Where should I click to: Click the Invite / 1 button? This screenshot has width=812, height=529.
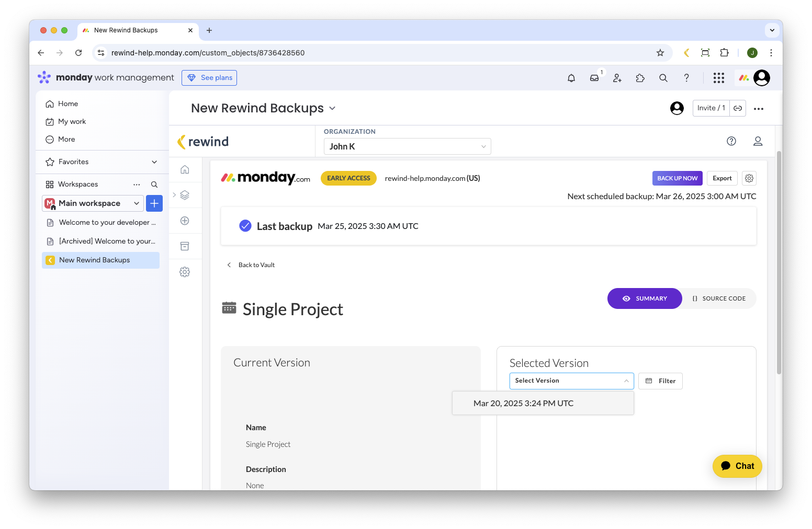tap(711, 108)
